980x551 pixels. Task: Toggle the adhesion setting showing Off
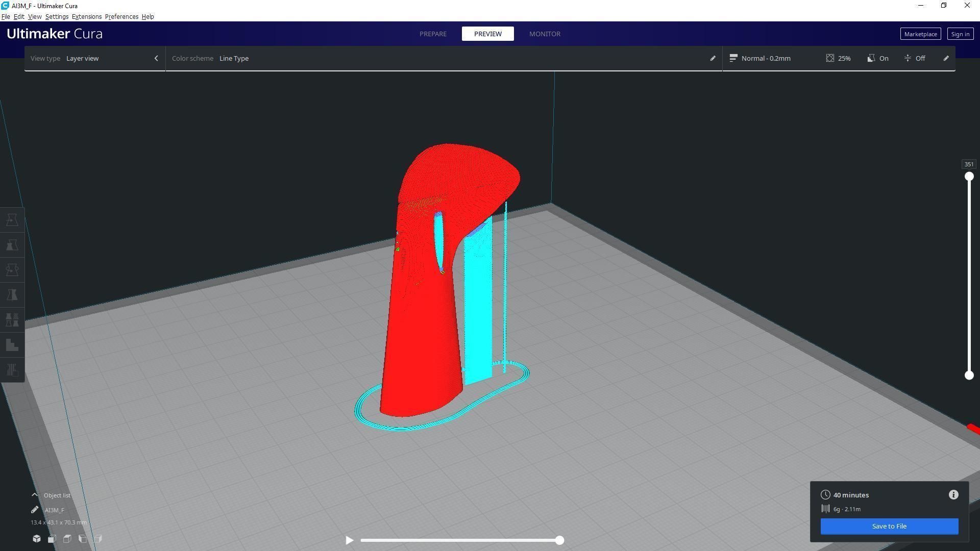915,58
